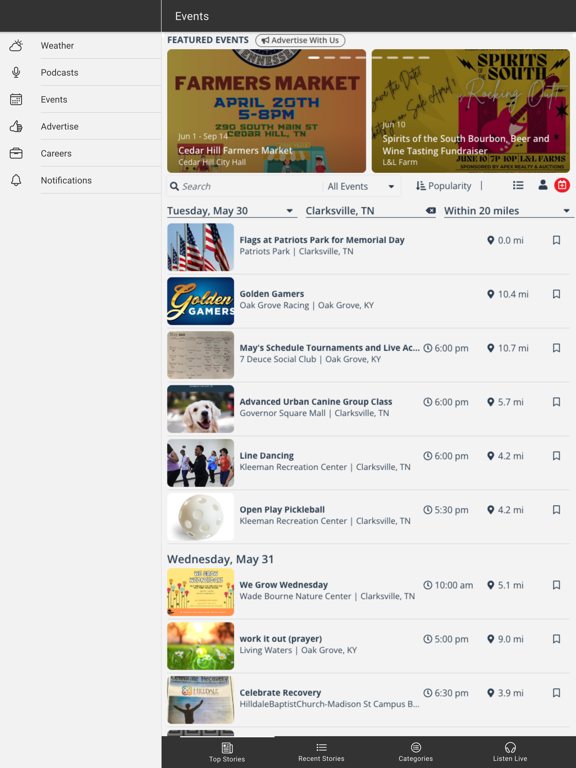Open the Cedar Hill Farmers Market featured card

coord(266,111)
